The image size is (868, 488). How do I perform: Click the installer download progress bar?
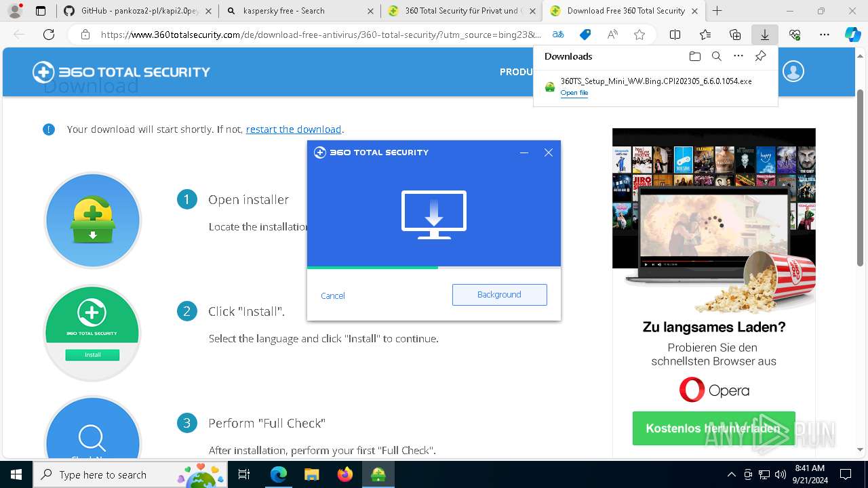(434, 268)
